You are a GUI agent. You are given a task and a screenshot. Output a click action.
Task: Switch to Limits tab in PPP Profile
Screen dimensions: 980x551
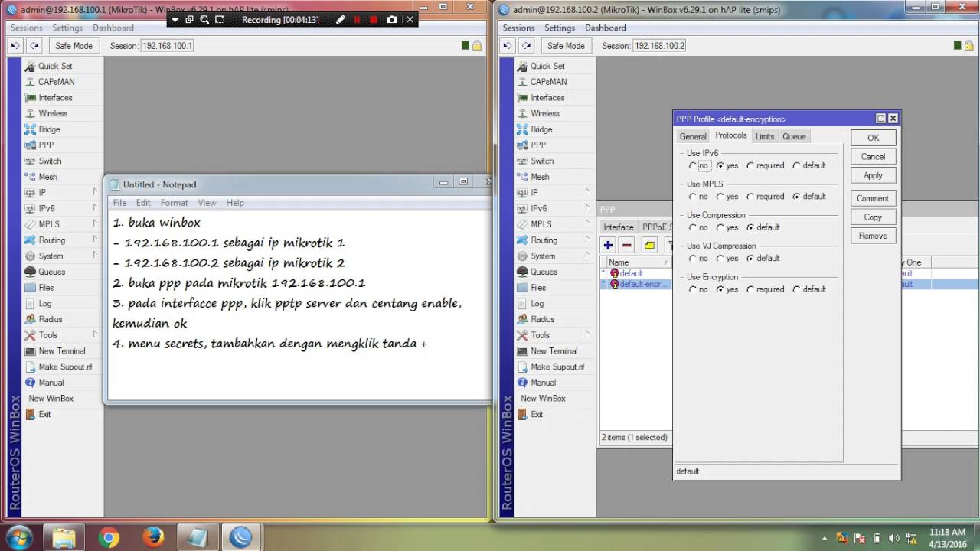pyautogui.click(x=765, y=136)
